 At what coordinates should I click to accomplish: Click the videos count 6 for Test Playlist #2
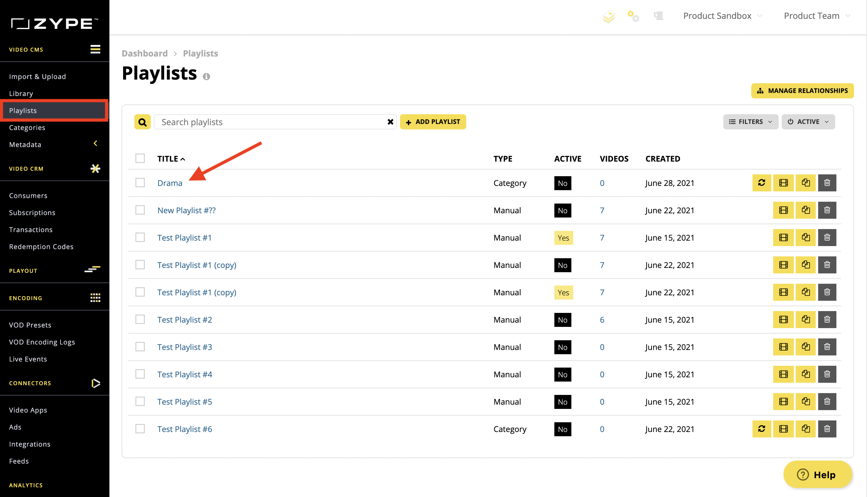pos(602,320)
